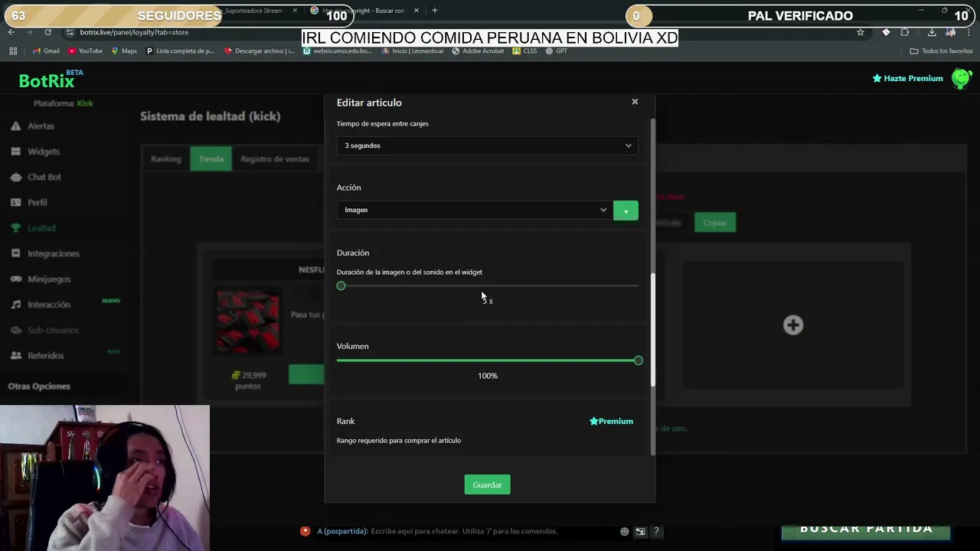Open Gmail bookmark
This screenshot has width=980, height=551.
point(46,51)
